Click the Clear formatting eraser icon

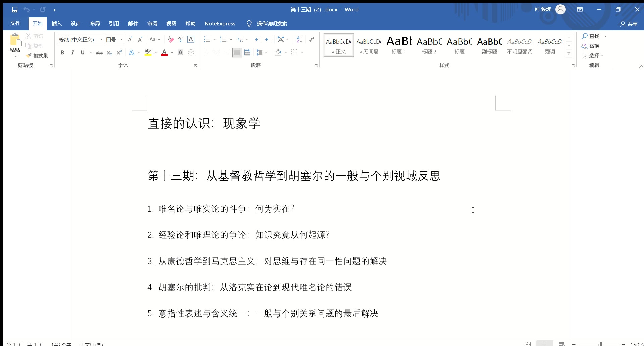(171, 39)
